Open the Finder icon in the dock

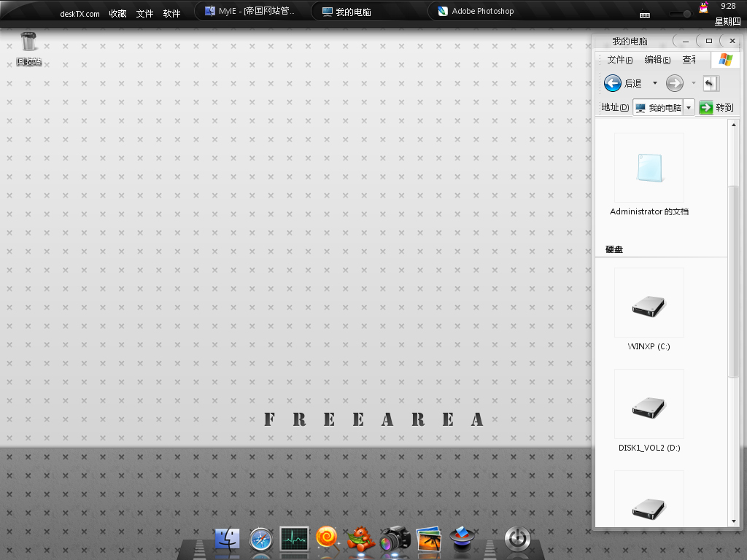click(228, 540)
